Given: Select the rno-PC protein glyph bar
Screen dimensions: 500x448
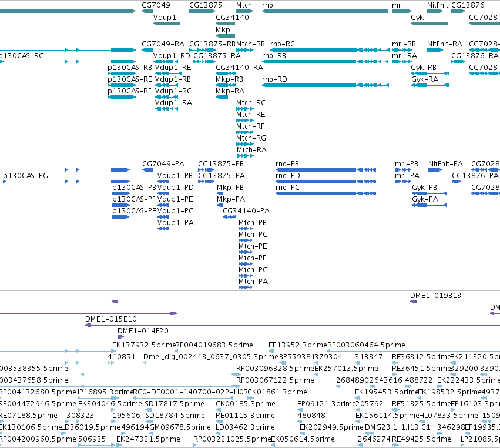Looking at the screenshot, I should click(325, 193).
